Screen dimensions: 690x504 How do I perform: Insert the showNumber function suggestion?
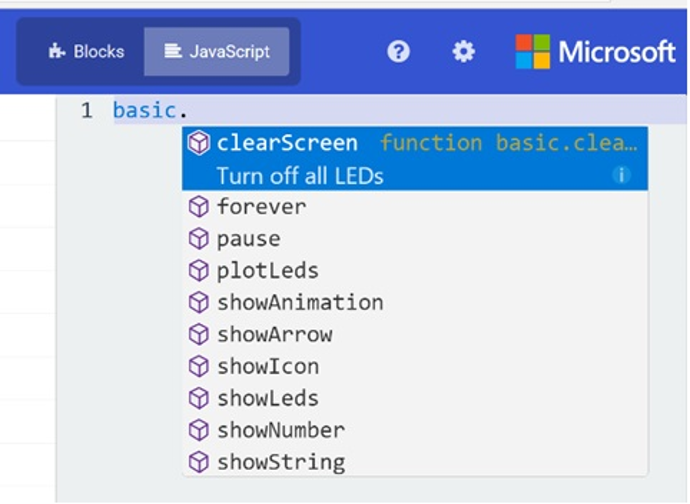point(281,431)
